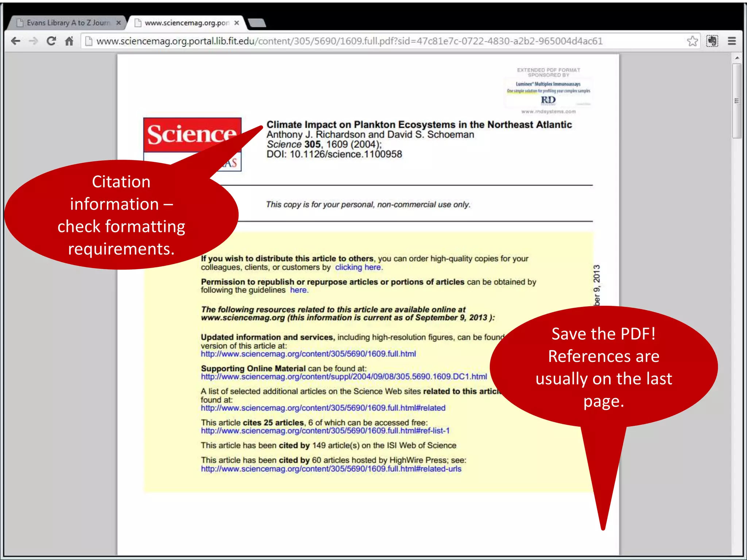Click 'This copy is for your personal' notice

pyautogui.click(x=368, y=205)
